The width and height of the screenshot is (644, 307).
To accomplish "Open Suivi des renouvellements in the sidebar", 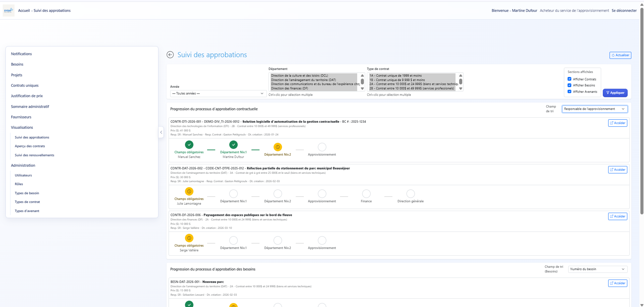I will pos(35,155).
